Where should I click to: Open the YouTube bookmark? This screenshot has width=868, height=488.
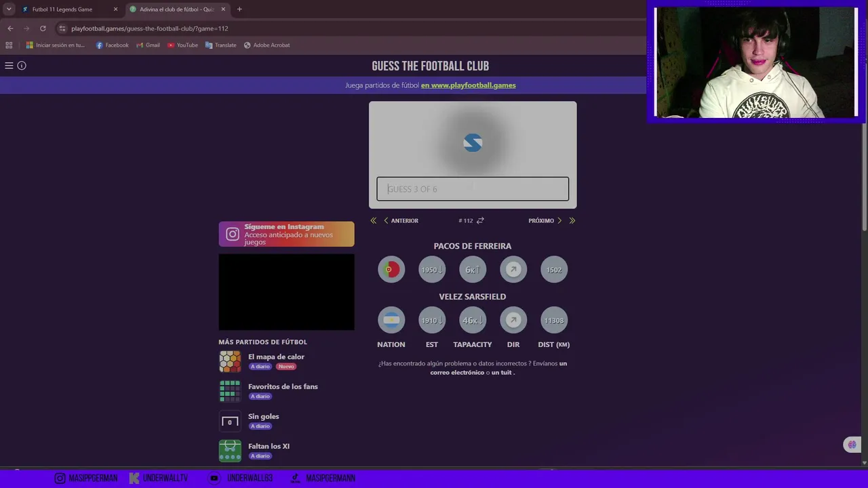point(182,45)
